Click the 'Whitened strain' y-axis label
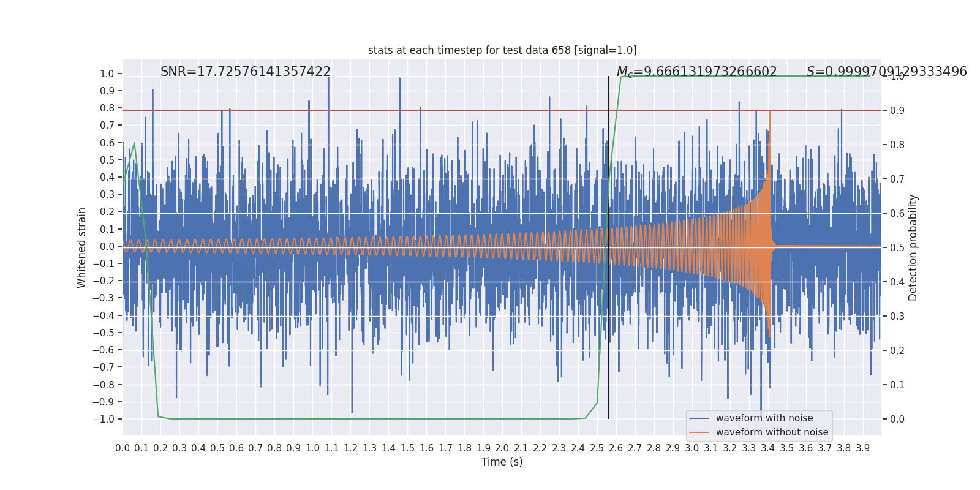Viewport: 980px width, 490px height. tap(82, 247)
